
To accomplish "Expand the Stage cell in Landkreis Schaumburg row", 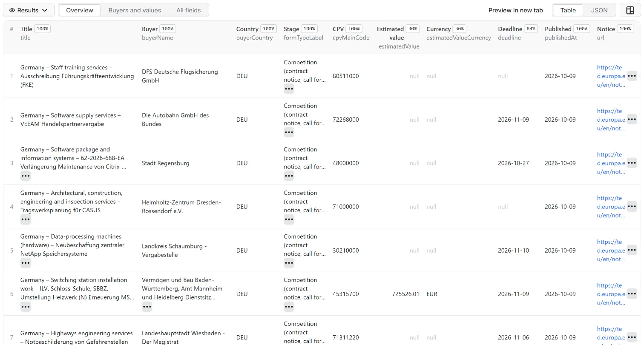I will pyautogui.click(x=289, y=263).
